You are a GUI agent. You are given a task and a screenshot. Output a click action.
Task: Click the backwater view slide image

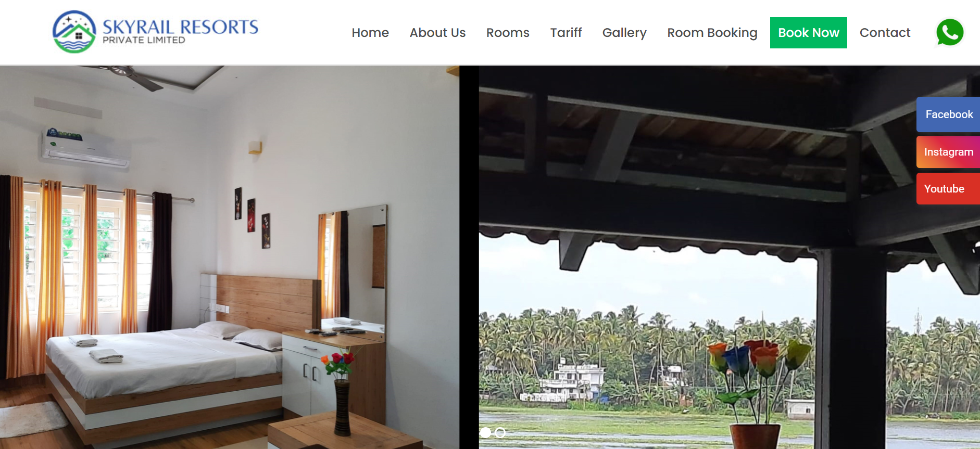click(730, 257)
